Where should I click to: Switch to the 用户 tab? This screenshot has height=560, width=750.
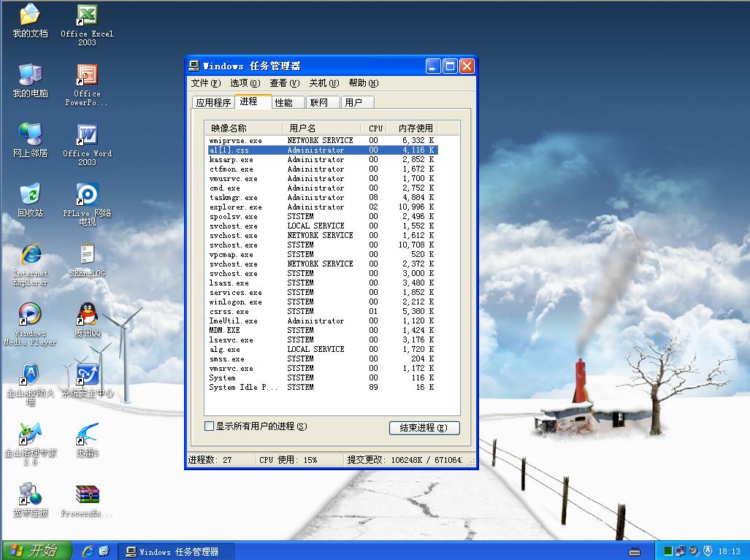point(357,102)
